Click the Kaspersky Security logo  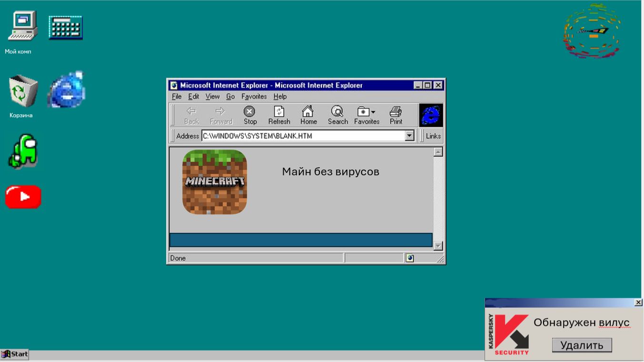point(509,334)
